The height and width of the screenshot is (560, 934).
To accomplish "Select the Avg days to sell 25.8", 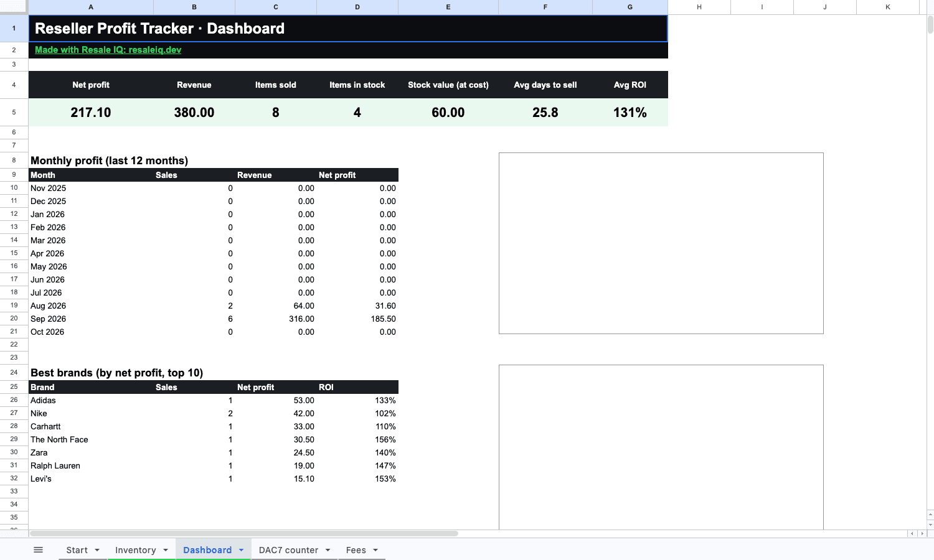I will click(x=545, y=113).
